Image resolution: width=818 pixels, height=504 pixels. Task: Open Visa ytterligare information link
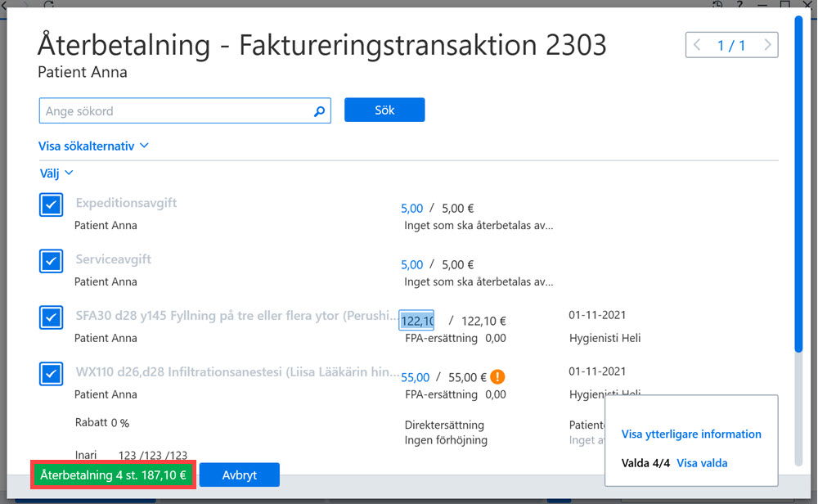[x=691, y=434]
